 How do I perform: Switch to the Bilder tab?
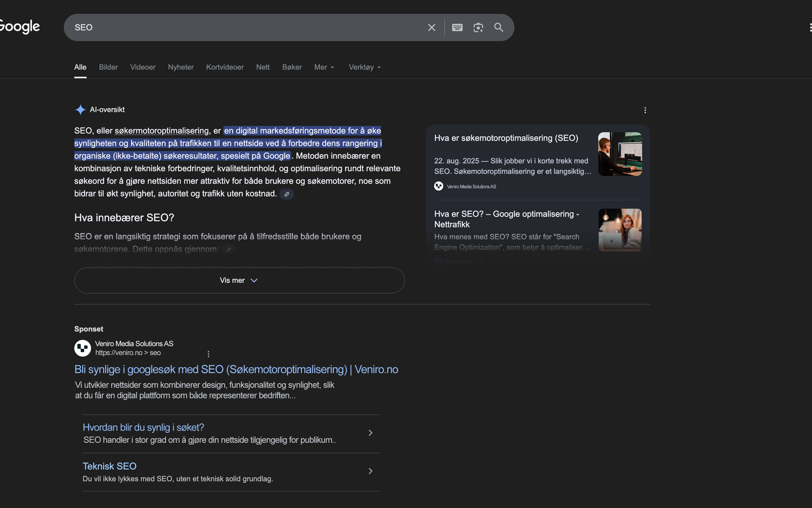108,67
